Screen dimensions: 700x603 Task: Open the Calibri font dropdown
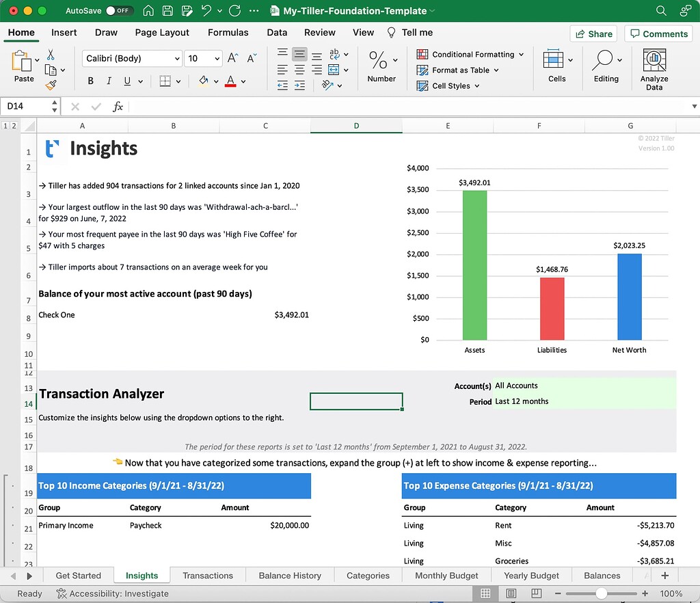pos(176,58)
